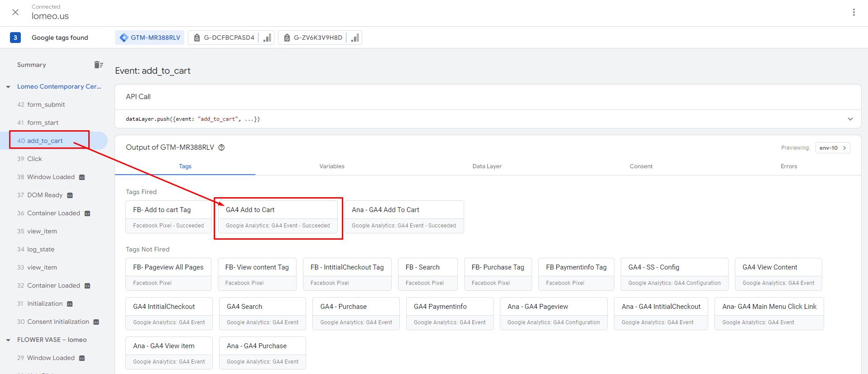Viewport: 868px width, 374px height.
Task: Clear the event list with trash icon
Action: click(98, 65)
